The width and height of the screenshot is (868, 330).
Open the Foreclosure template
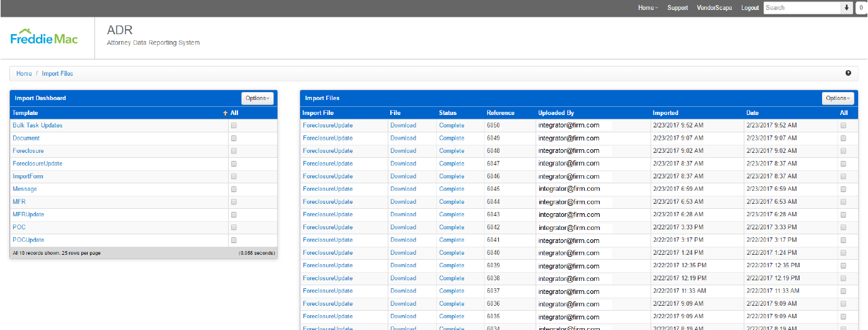[28, 151]
